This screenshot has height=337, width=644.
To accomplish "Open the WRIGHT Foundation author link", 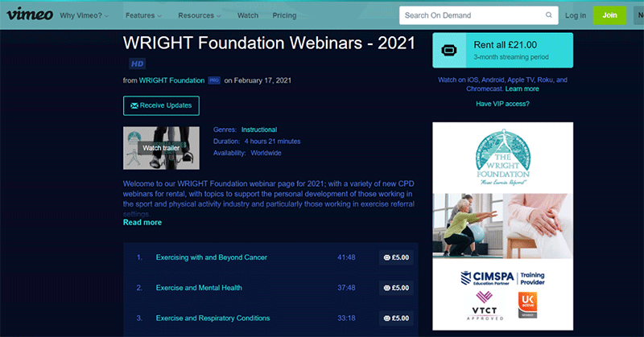I will click(x=171, y=80).
